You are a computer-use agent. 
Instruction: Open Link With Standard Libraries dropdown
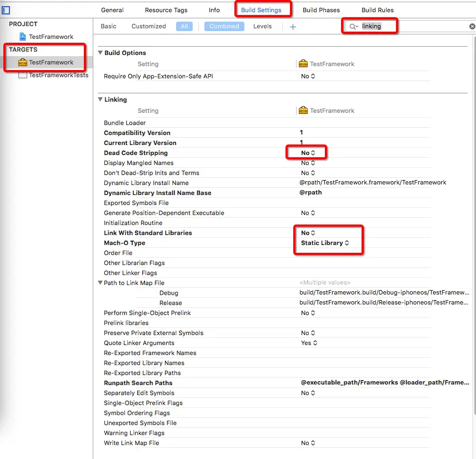pos(308,233)
